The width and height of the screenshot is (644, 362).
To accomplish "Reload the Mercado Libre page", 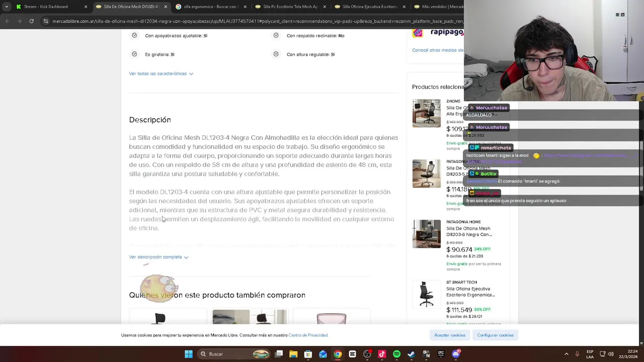I will [x=31, y=21].
